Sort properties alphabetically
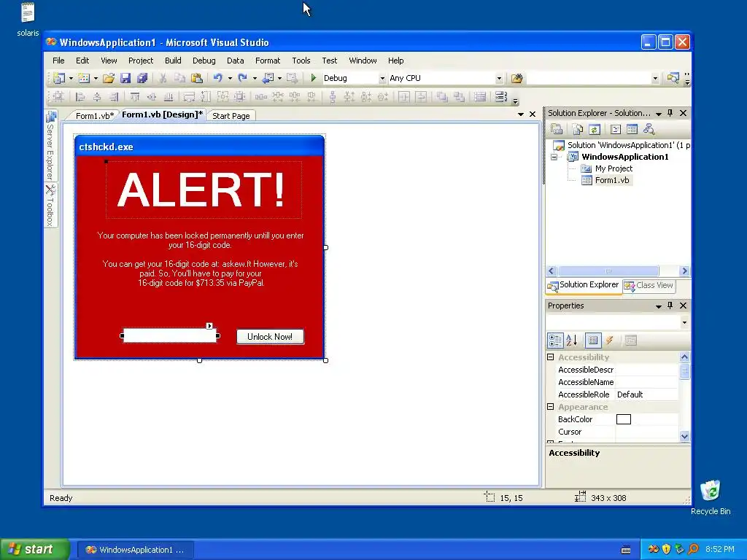Image resolution: width=747 pixels, height=560 pixels. [572, 340]
